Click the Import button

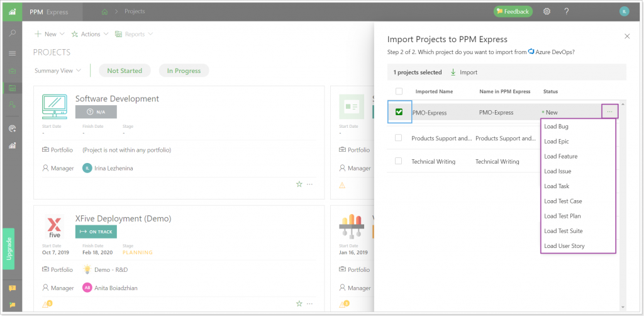tap(464, 72)
